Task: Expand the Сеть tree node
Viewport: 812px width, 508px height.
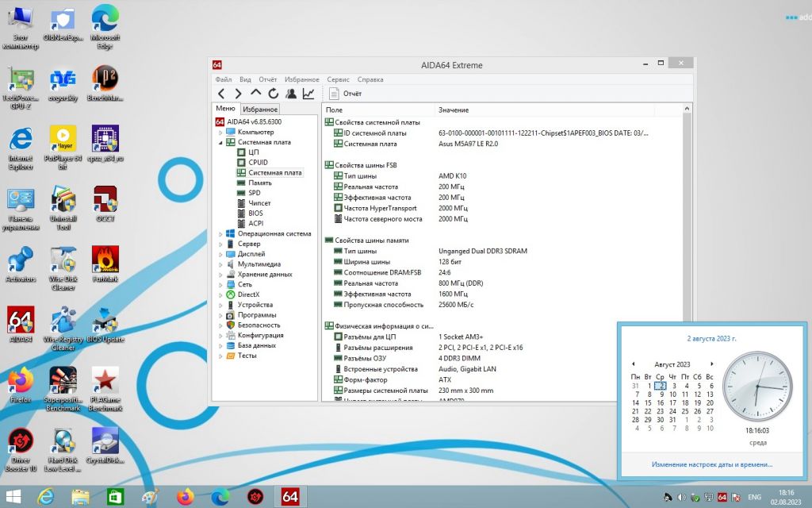Action: point(220,285)
